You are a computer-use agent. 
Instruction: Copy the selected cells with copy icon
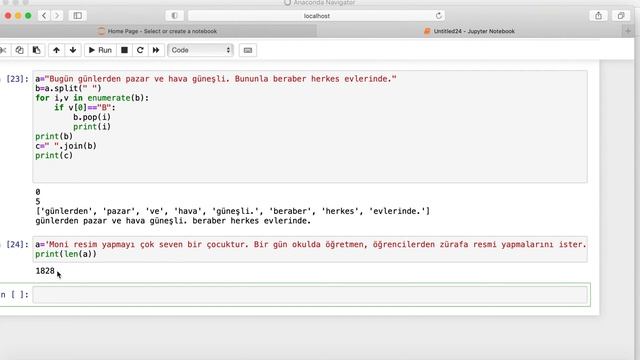[19, 50]
